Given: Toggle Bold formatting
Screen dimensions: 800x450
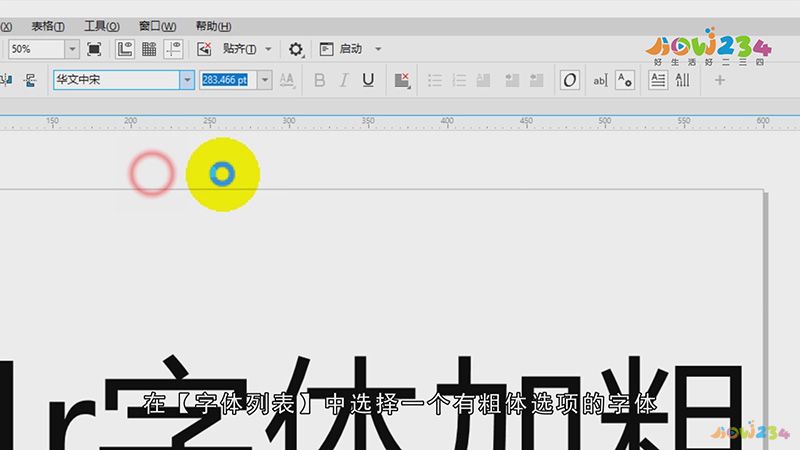Looking at the screenshot, I should click(x=320, y=80).
